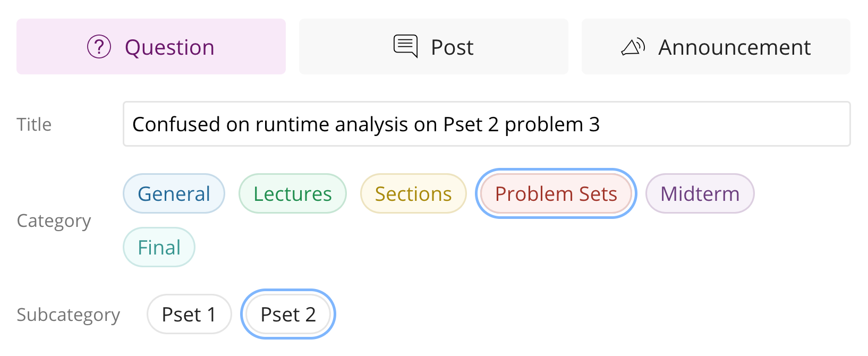Viewport: 868px width, 356px height.
Task: Select the Final category chip
Action: point(159,247)
